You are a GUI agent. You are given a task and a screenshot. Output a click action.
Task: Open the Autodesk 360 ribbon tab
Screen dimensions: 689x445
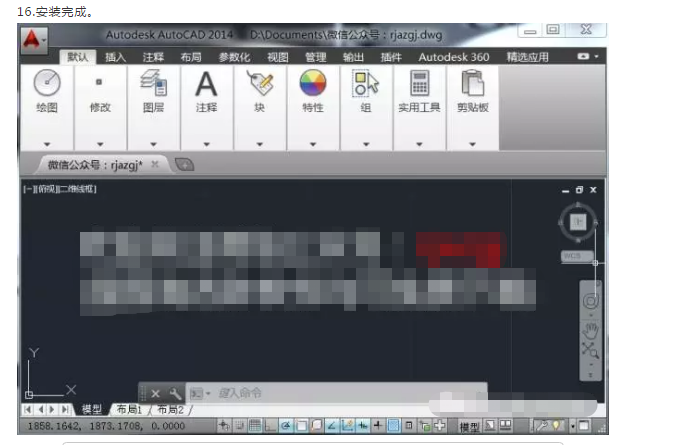pyautogui.click(x=453, y=57)
